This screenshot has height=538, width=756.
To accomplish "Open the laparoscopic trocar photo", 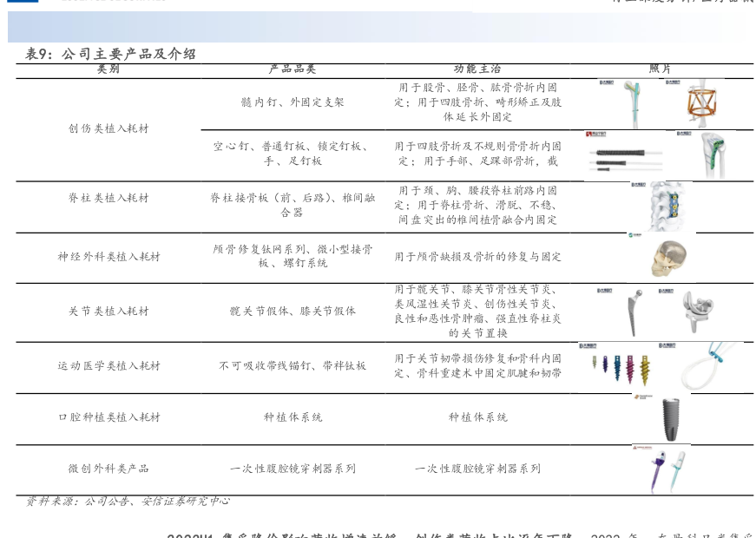I will 661,469.
